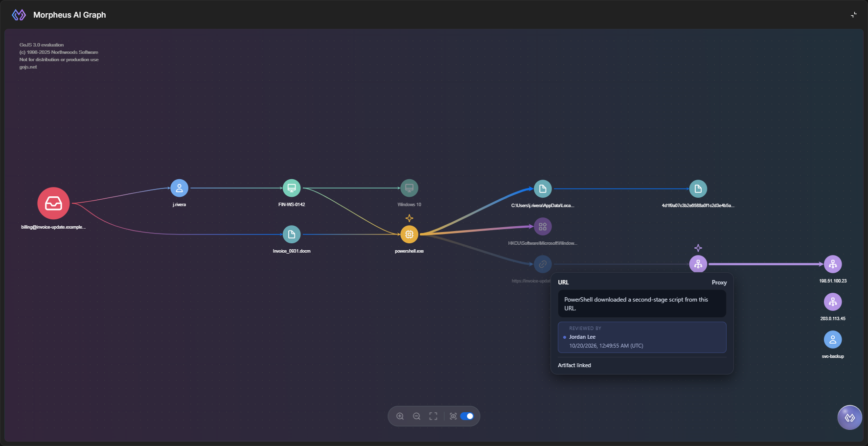
Task: Select the FIN-WS-0142 workstation node
Action: (292, 188)
